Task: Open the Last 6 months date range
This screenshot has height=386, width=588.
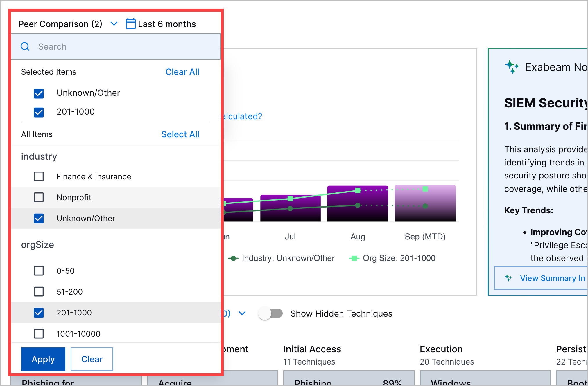Action: (161, 24)
